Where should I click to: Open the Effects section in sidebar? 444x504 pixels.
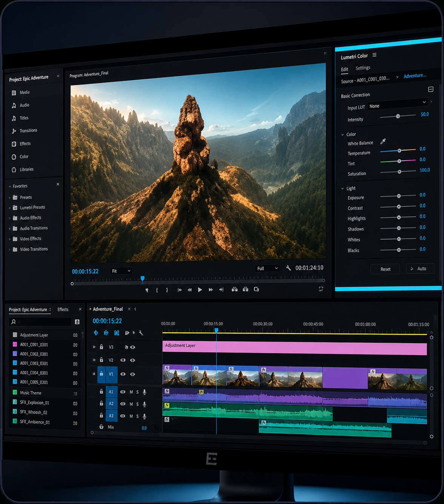tap(21, 144)
